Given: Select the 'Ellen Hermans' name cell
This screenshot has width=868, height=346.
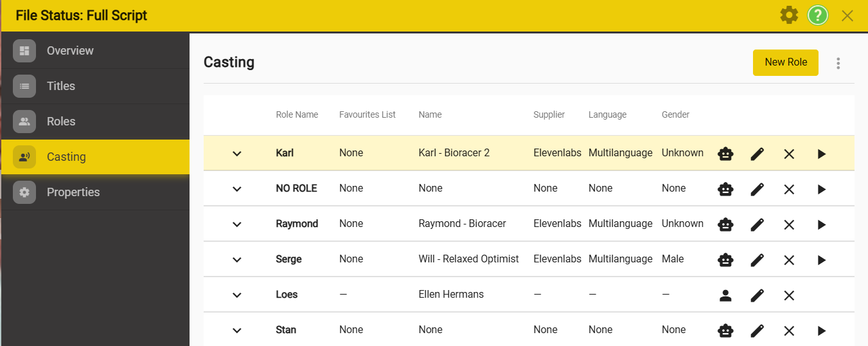Looking at the screenshot, I should coord(451,295).
